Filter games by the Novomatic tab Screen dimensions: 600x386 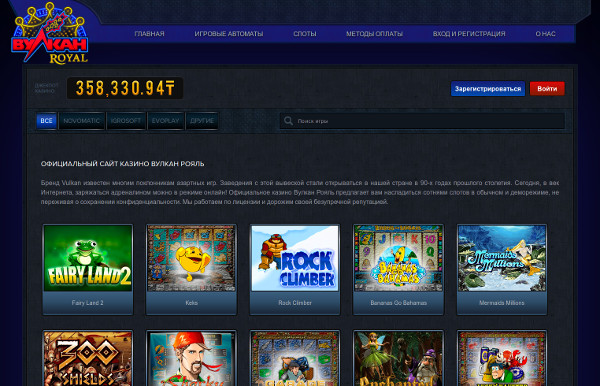[82, 121]
